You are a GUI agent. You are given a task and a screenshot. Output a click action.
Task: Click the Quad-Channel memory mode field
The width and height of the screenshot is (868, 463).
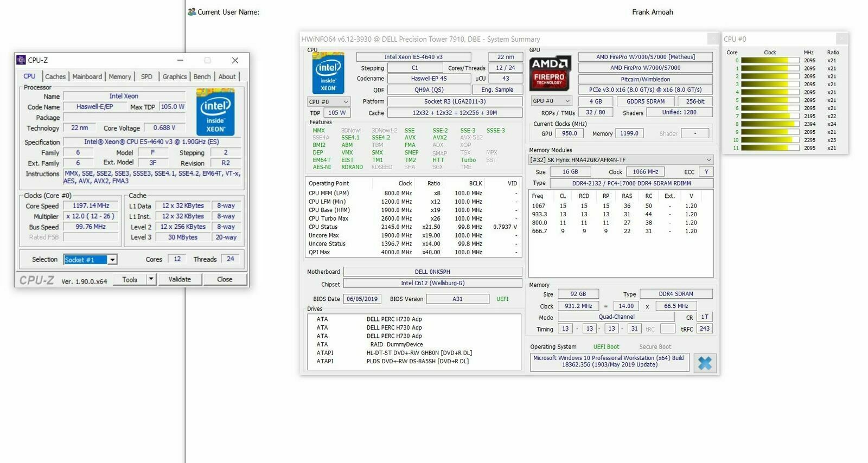tap(616, 317)
